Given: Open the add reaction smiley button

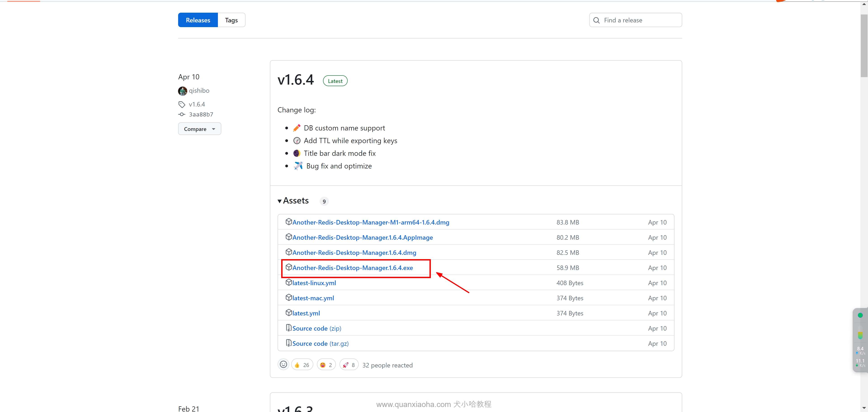Looking at the screenshot, I should click(x=283, y=365).
